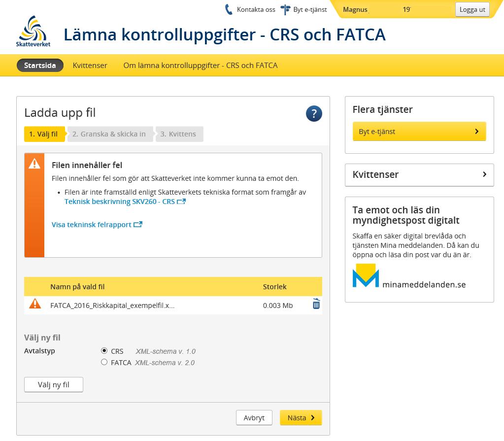This screenshot has height=441, width=504.
Task: Open Visa tekninsk felrapport link
Action: (x=92, y=225)
